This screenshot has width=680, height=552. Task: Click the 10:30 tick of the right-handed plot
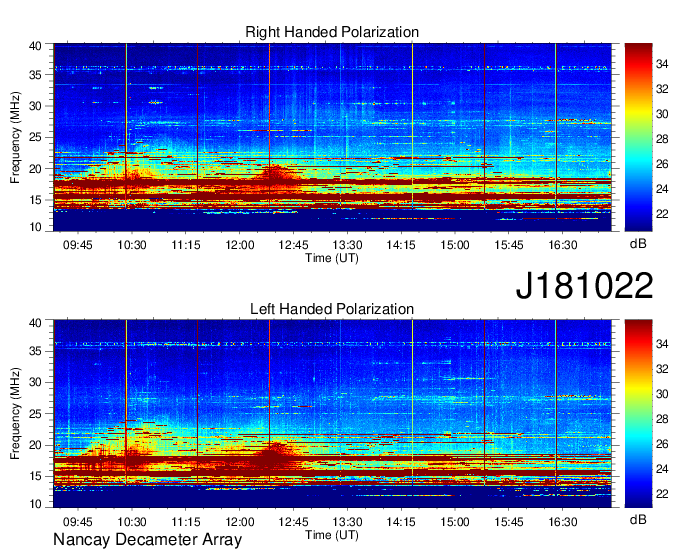pyautogui.click(x=132, y=245)
